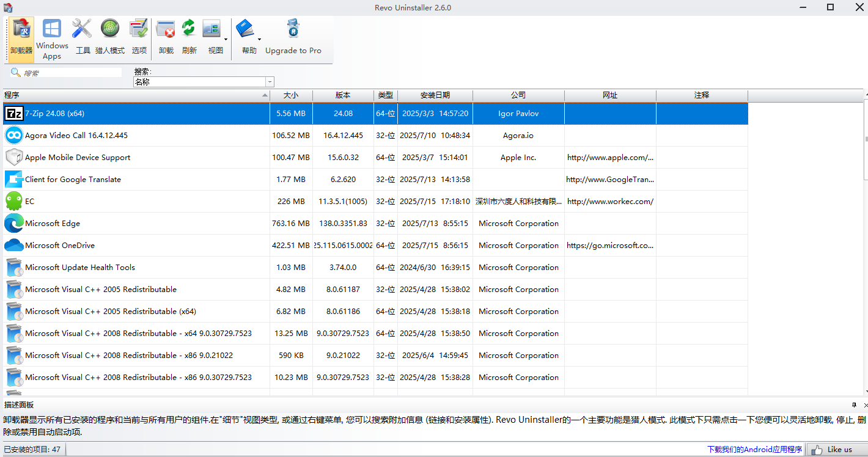Open the 卸载器 (Uninstaller) toolbar icon
This screenshot has width=868, height=457.
[x=21, y=39]
